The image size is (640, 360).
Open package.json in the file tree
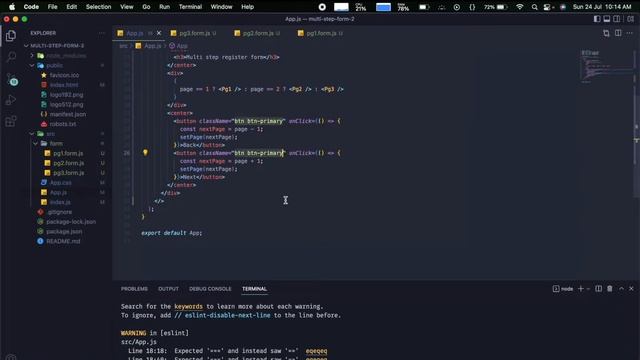pyautogui.click(x=64, y=231)
